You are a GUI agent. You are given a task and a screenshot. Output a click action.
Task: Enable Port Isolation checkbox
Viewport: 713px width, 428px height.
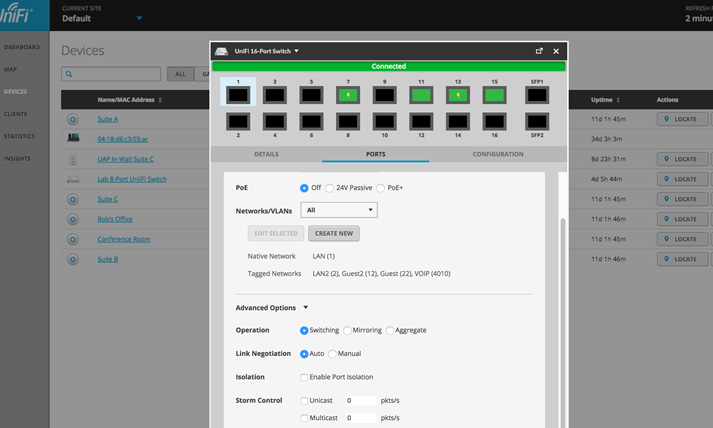(x=304, y=377)
